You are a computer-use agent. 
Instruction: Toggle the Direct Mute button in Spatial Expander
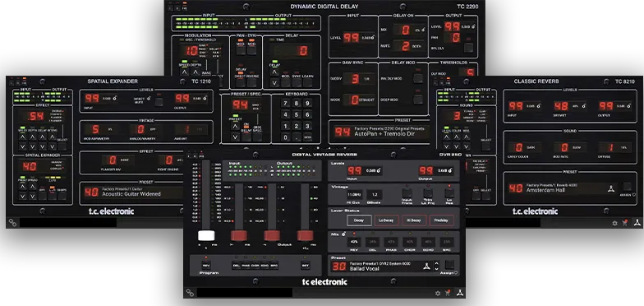click(x=159, y=102)
